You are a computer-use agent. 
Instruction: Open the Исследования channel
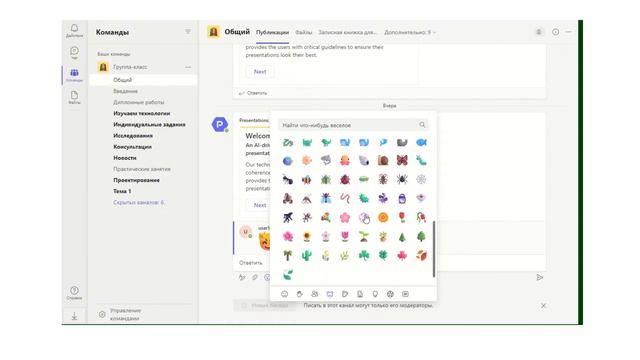133,136
